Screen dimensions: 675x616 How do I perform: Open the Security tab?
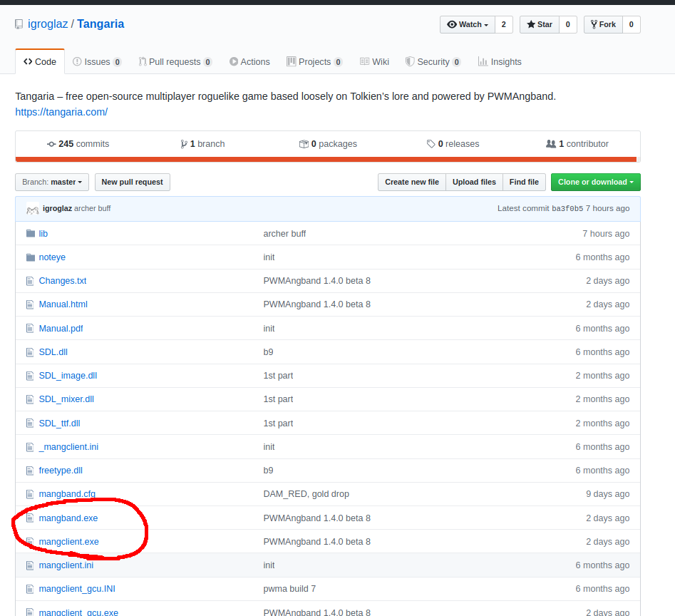point(433,61)
